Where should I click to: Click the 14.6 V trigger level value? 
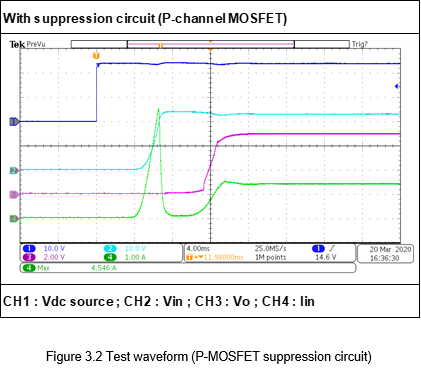point(326,257)
